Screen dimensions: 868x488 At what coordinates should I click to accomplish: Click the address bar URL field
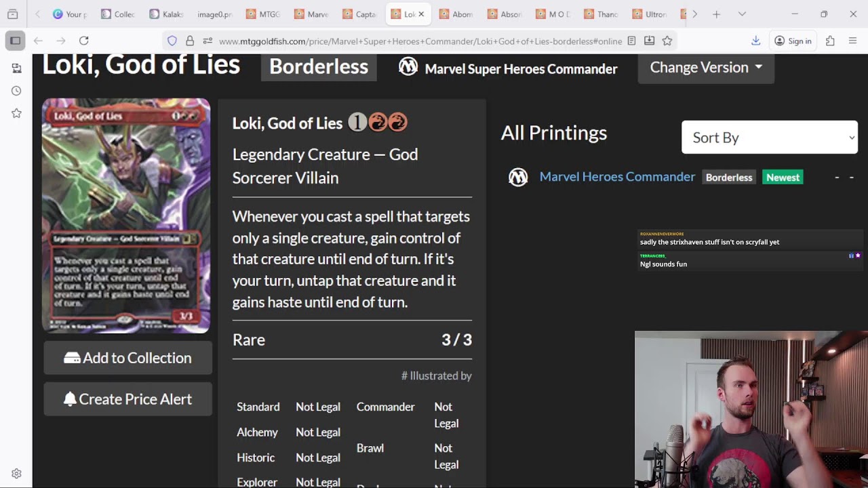[420, 41]
